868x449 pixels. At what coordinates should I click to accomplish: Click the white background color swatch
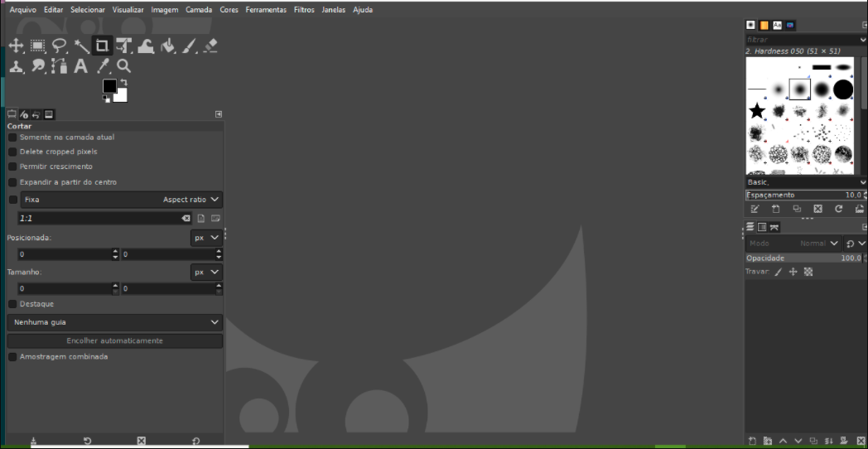[122, 97]
